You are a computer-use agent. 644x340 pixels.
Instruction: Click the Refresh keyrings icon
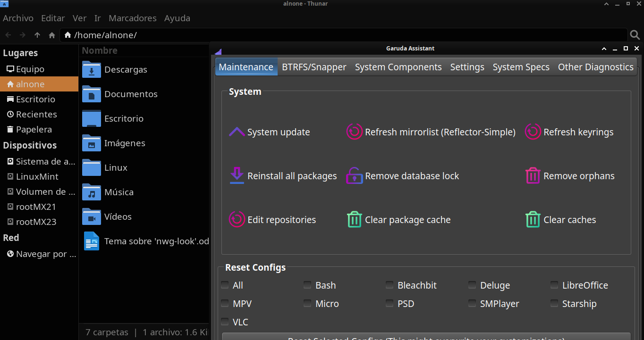coord(533,132)
